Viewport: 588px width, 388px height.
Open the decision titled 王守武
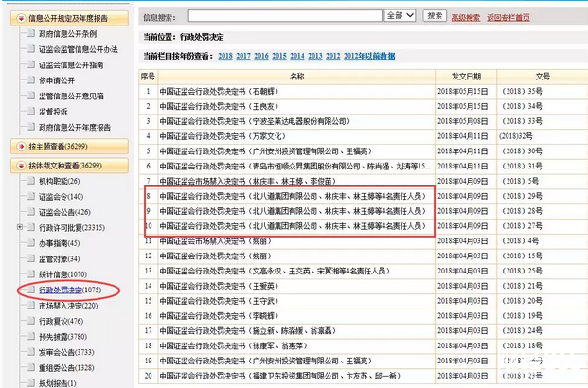pyautogui.click(x=219, y=301)
